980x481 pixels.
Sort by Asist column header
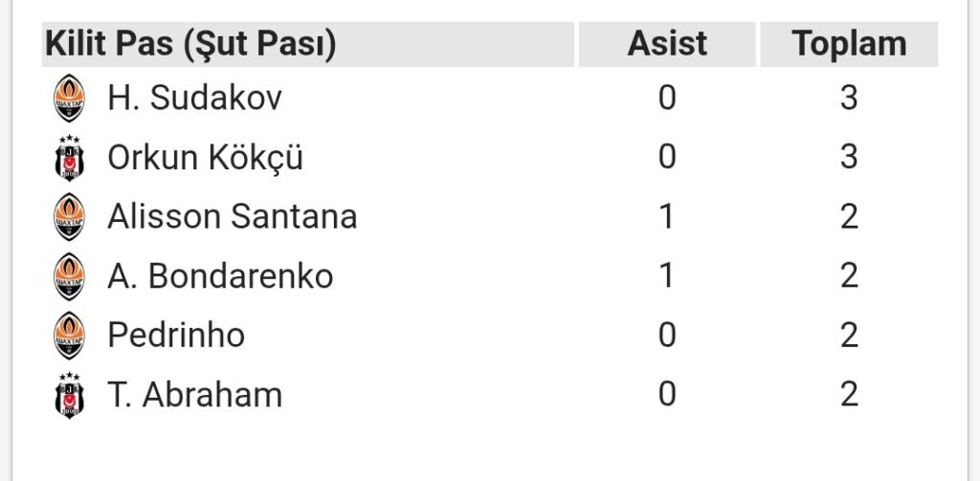point(667,44)
